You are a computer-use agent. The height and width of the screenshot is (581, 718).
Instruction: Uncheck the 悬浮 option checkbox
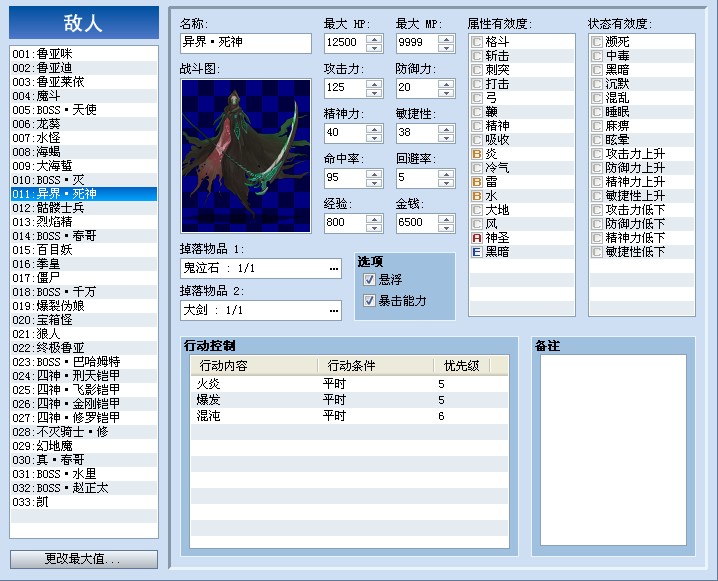pos(369,279)
